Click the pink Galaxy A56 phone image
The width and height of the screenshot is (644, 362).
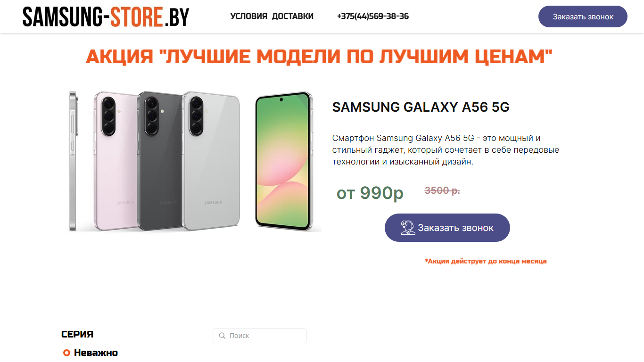[116, 161]
